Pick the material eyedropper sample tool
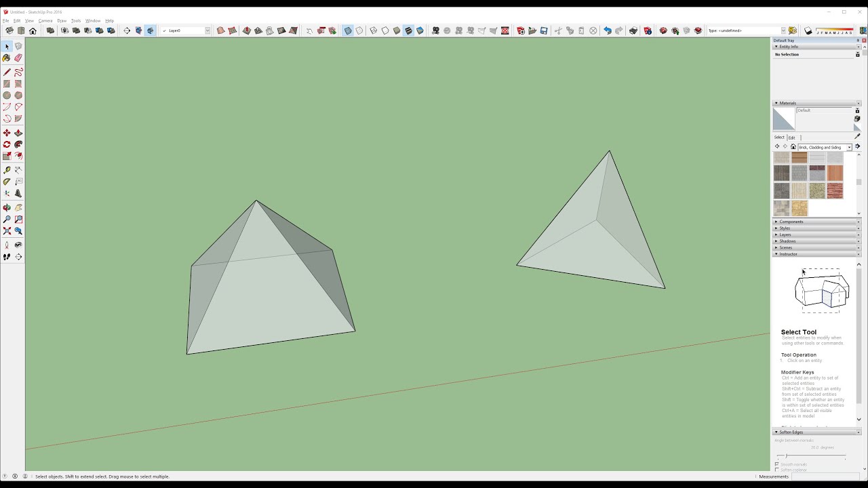This screenshot has width=868, height=488. 857,136
